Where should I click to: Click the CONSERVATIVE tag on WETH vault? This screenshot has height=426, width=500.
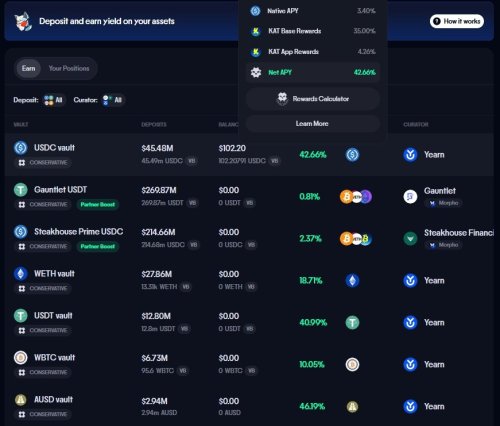tap(43, 288)
